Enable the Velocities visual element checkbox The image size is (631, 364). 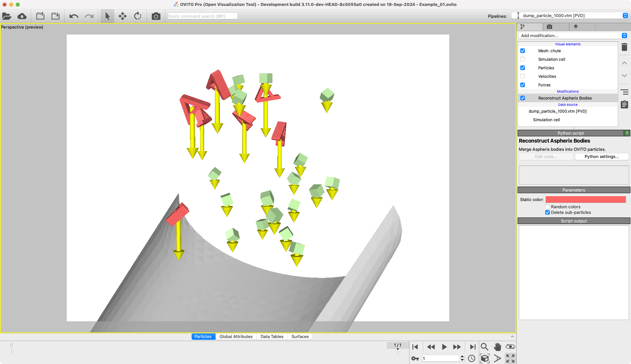point(523,77)
